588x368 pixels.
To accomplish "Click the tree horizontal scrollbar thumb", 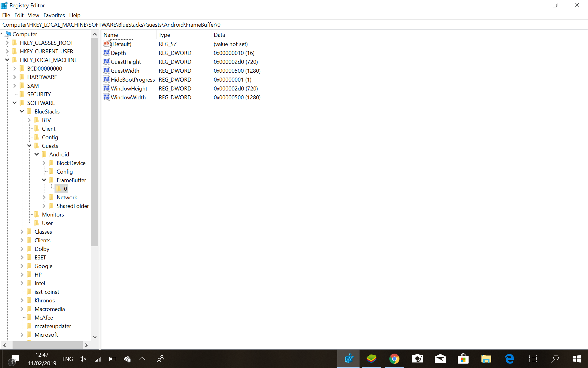I will point(47,345).
